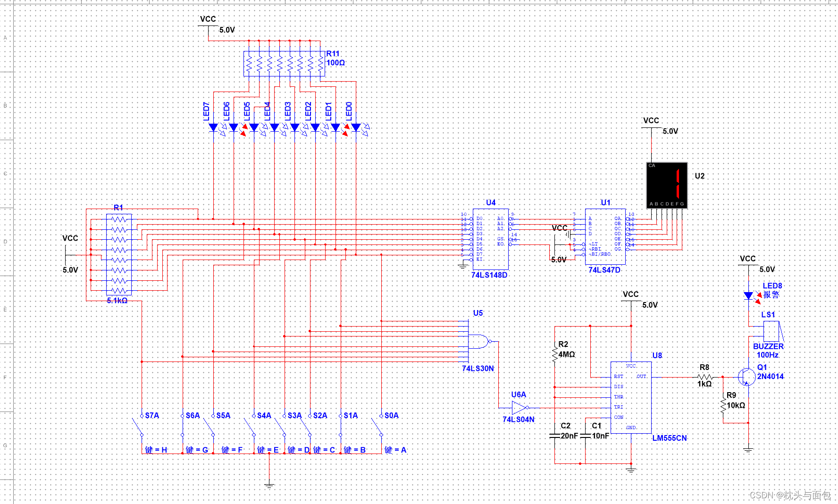Image resolution: width=838 pixels, height=504 pixels.
Task: Click the VCC label above resistor pack R11
Action: click(x=208, y=19)
